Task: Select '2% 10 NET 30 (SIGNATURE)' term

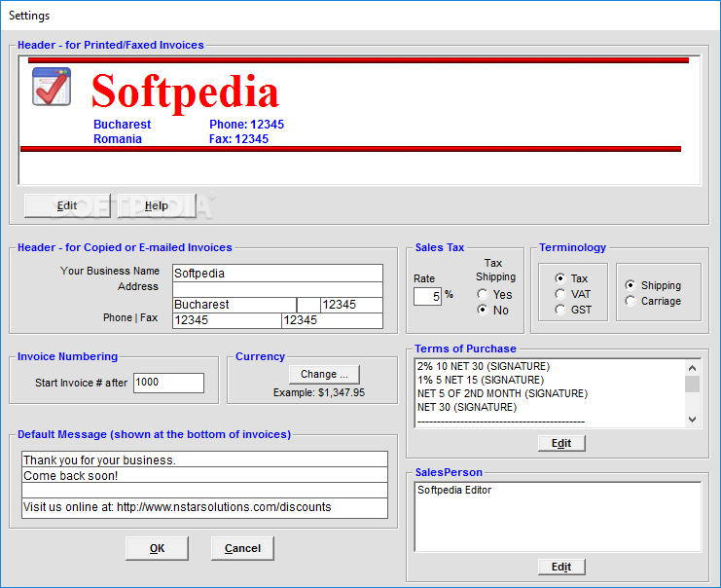Action: point(484,366)
